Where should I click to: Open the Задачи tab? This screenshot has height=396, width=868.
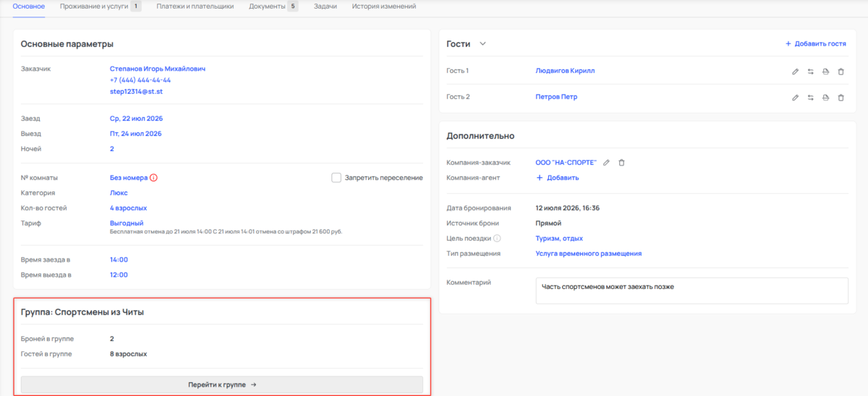[x=325, y=7]
